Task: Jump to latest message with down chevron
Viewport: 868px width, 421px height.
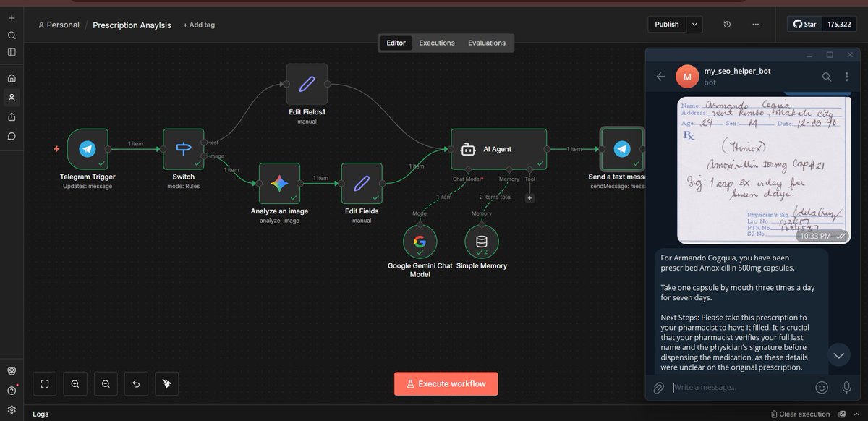Action: coord(838,354)
